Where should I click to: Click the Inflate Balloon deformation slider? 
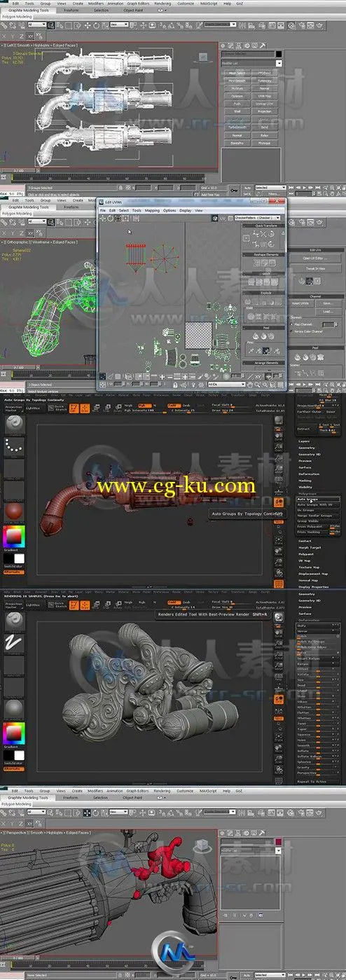point(318,757)
